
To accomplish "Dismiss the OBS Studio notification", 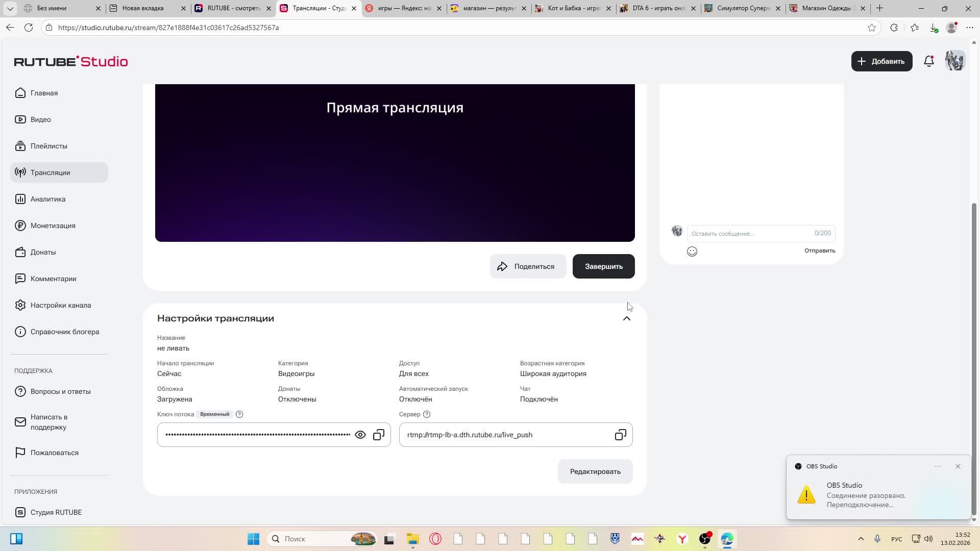I will (958, 466).
